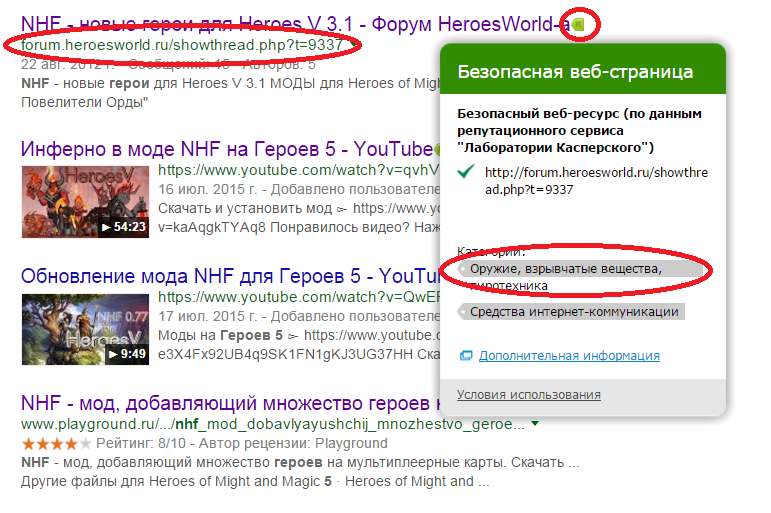This screenshot has height=513, width=771.
Task: Click the youtube.com/watch?v=qvhV URL text
Action: [298, 170]
